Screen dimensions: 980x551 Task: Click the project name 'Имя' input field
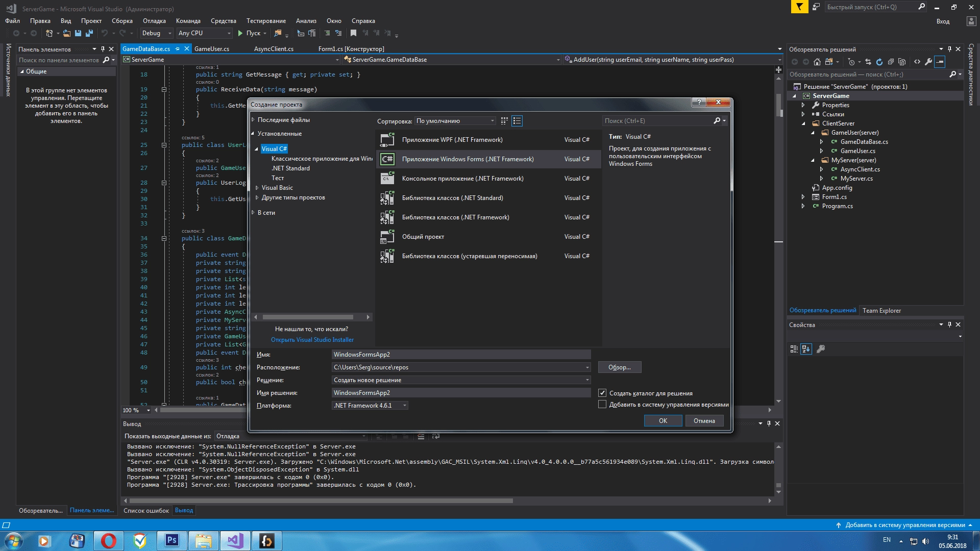pyautogui.click(x=461, y=355)
